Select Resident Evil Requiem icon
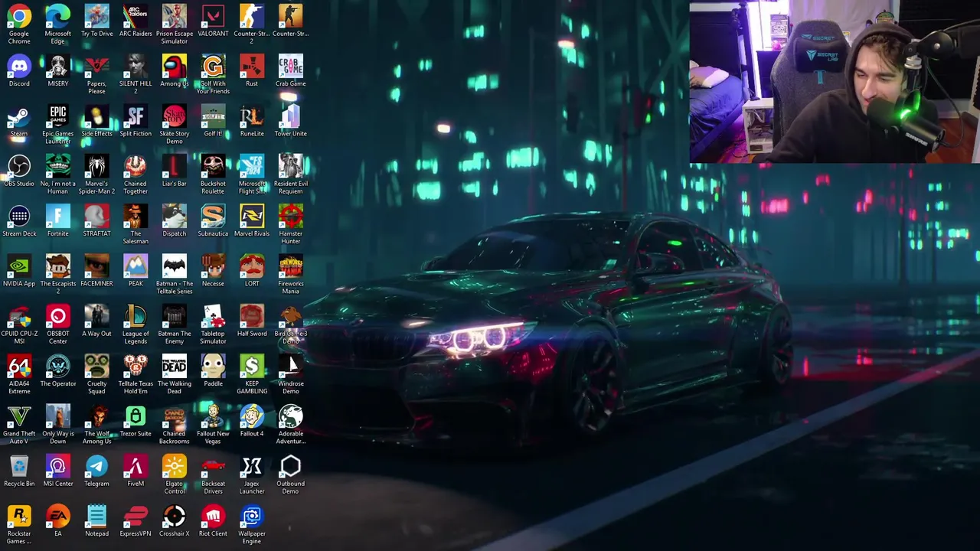Viewport: 980px width, 551px height. point(291,167)
